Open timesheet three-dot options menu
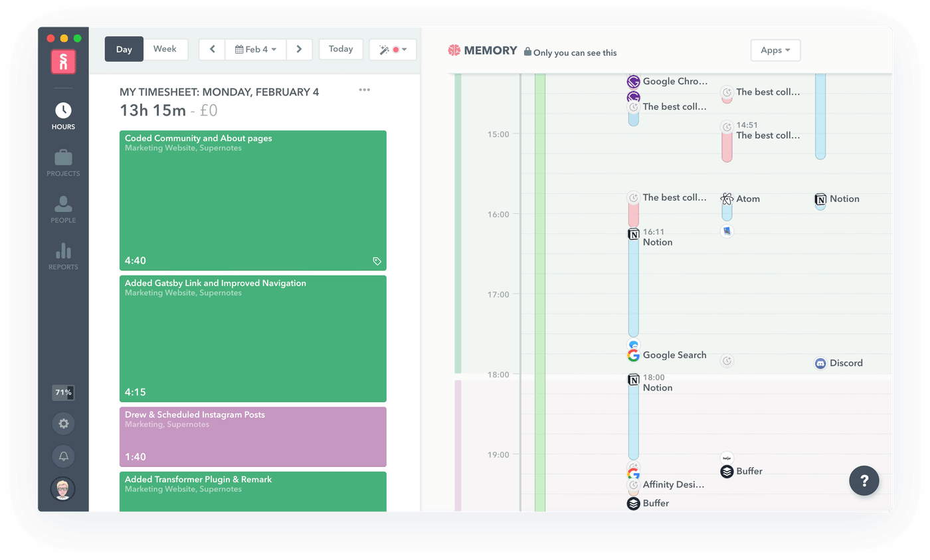 click(x=364, y=90)
